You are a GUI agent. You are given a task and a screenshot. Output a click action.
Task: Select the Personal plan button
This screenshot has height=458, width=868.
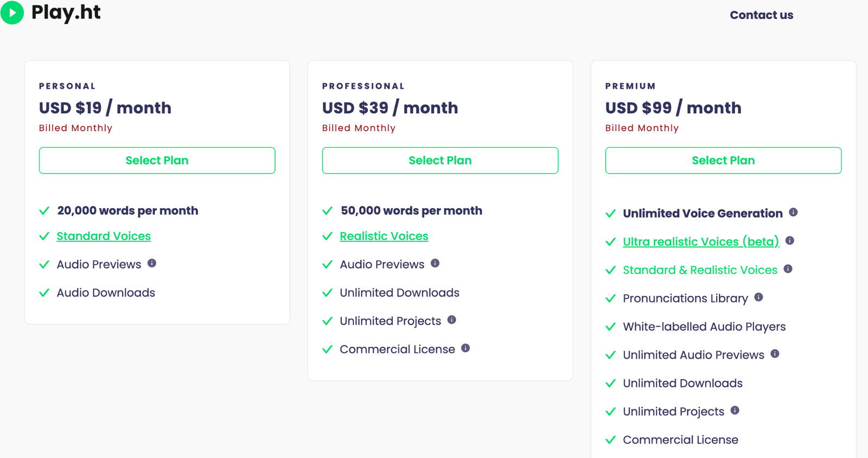tap(157, 160)
